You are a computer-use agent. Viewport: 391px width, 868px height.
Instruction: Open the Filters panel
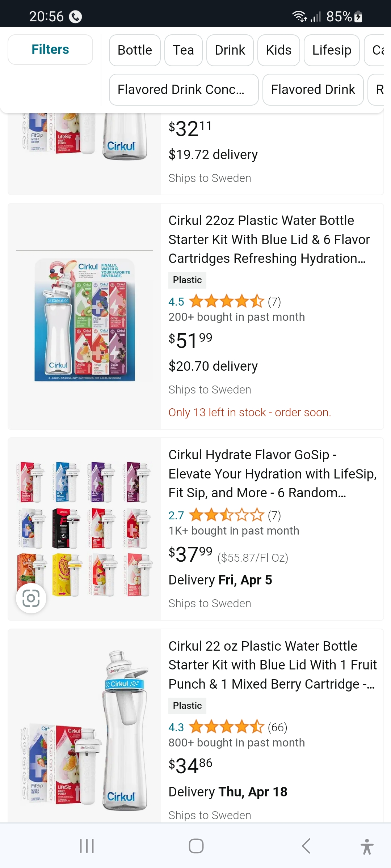click(50, 50)
